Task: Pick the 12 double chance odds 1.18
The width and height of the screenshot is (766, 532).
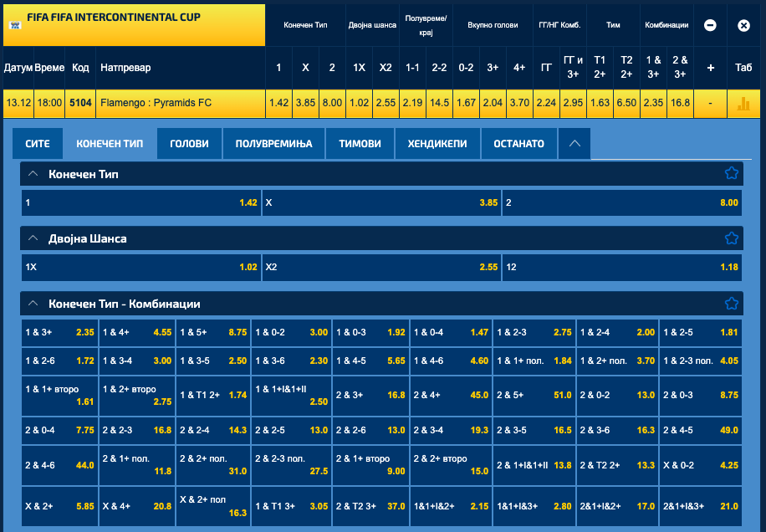Action: pos(621,267)
